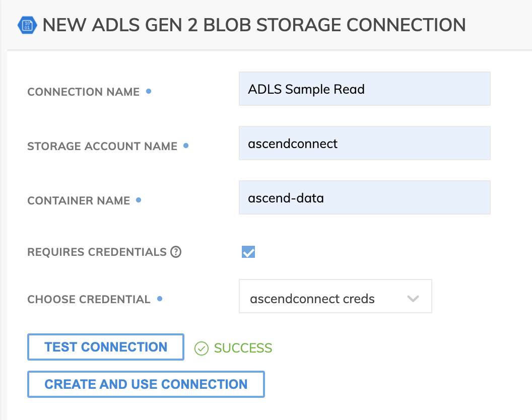Viewport: 532px width, 420px height.
Task: Click the ADLS blob storage header icon
Action: [x=27, y=25]
